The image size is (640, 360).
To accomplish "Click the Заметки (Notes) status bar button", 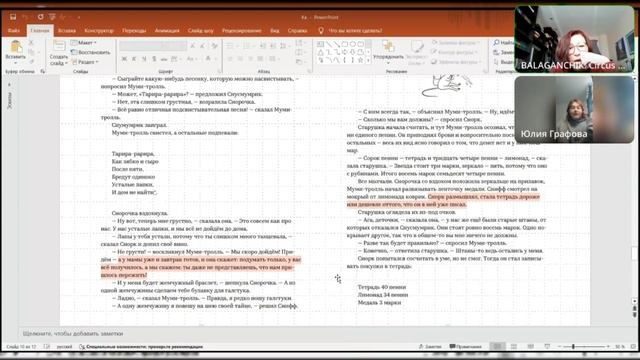I will pyautogui.click(x=430, y=347).
